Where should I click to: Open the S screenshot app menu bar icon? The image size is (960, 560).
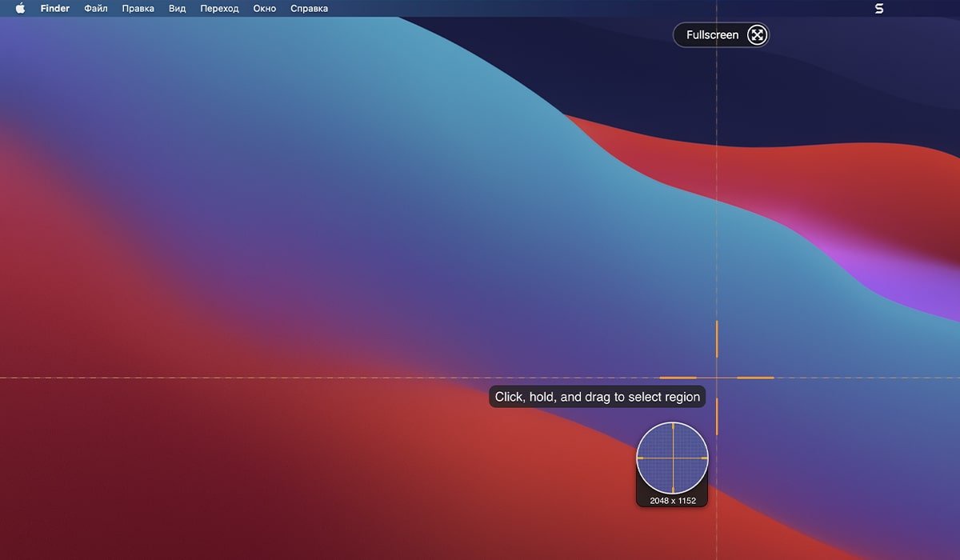[x=879, y=9]
